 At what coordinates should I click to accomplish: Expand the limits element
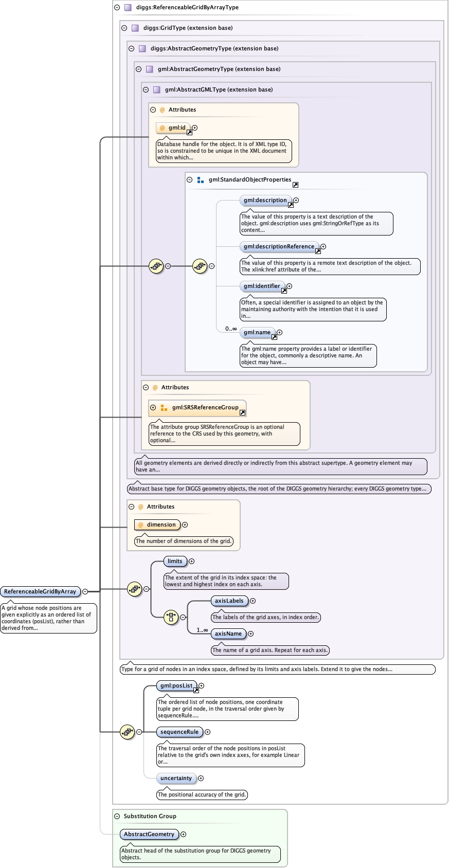click(x=192, y=562)
